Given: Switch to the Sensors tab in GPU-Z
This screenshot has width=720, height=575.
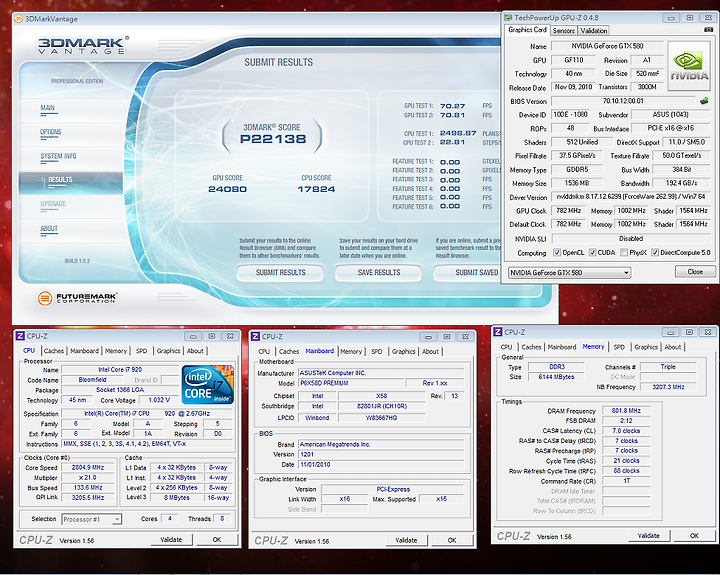Looking at the screenshot, I should tap(563, 31).
